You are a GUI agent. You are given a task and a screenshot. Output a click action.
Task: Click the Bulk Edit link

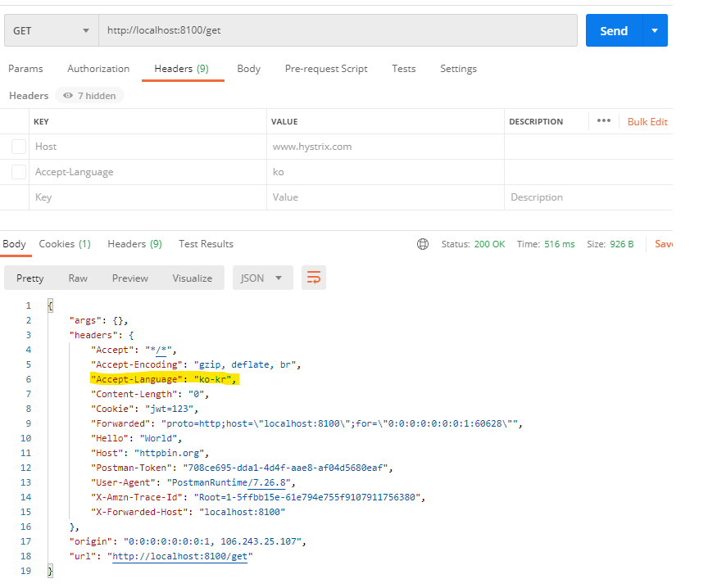coord(647,122)
